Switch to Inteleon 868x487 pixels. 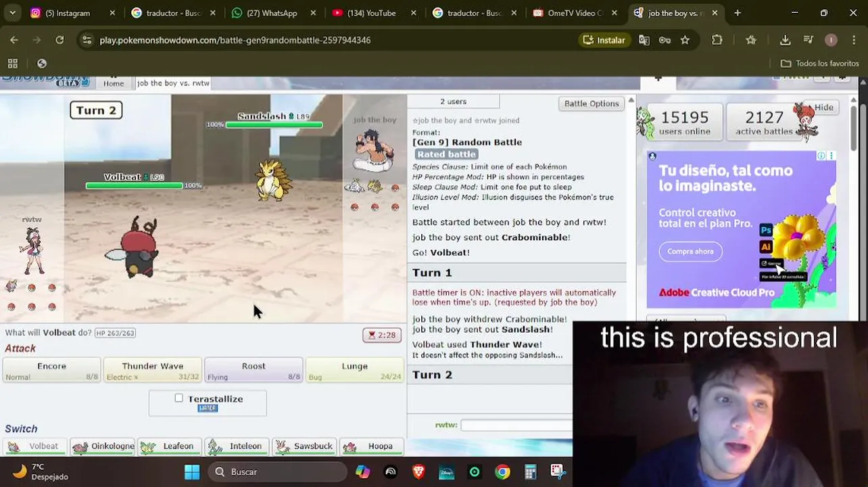(237, 446)
